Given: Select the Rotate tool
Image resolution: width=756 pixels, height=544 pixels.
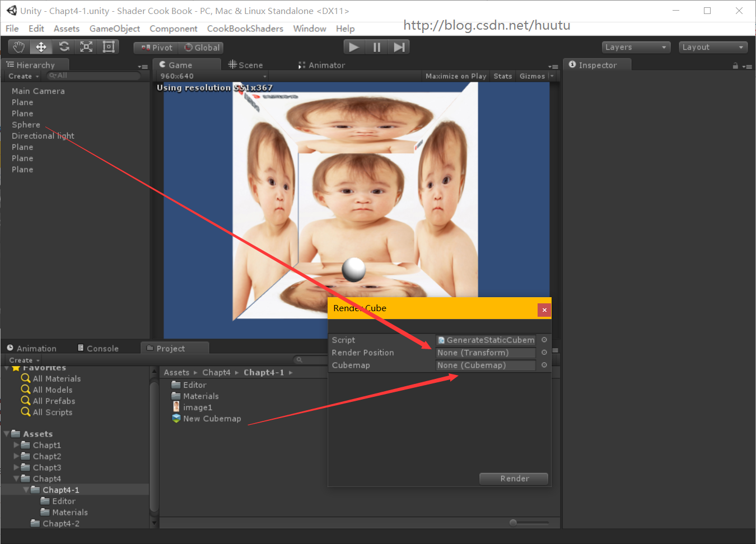Looking at the screenshot, I should [x=64, y=47].
